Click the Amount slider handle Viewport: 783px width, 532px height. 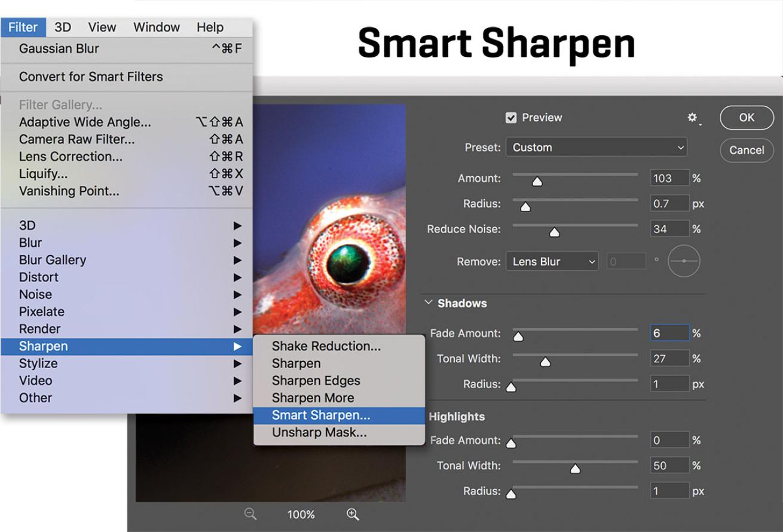(537, 182)
